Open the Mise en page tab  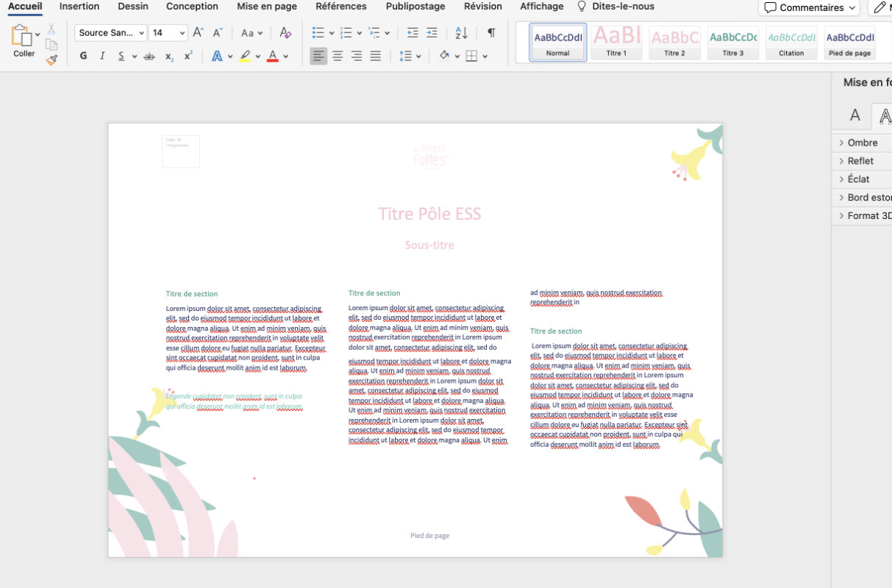(x=267, y=7)
